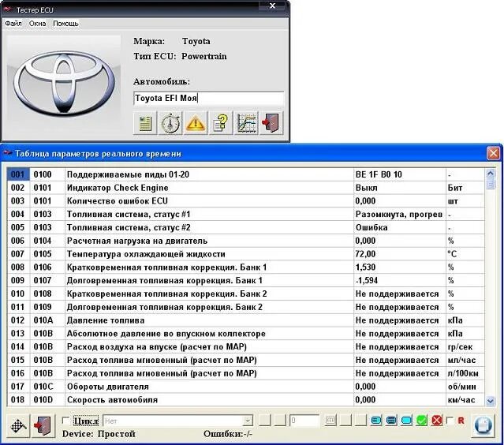Select row Кратковременная топливная коррекция. Банк 1
Image resolution: width=504 pixels, height=445 pixels.
coord(245,267)
